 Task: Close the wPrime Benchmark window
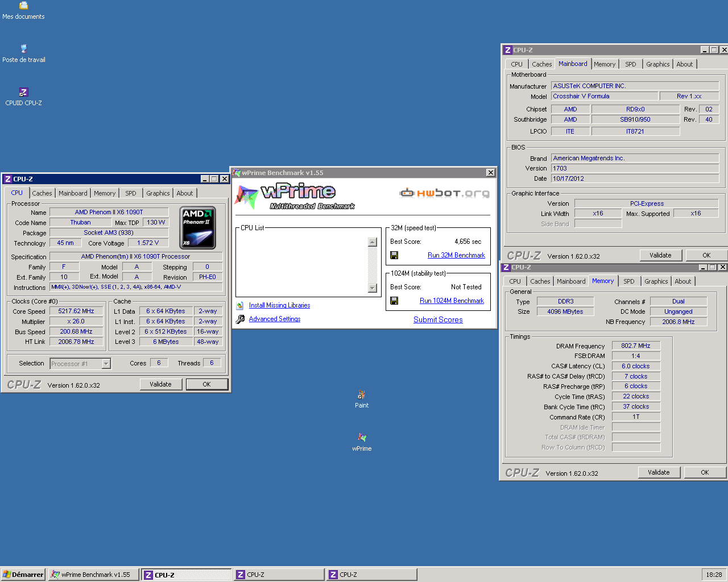click(490, 173)
